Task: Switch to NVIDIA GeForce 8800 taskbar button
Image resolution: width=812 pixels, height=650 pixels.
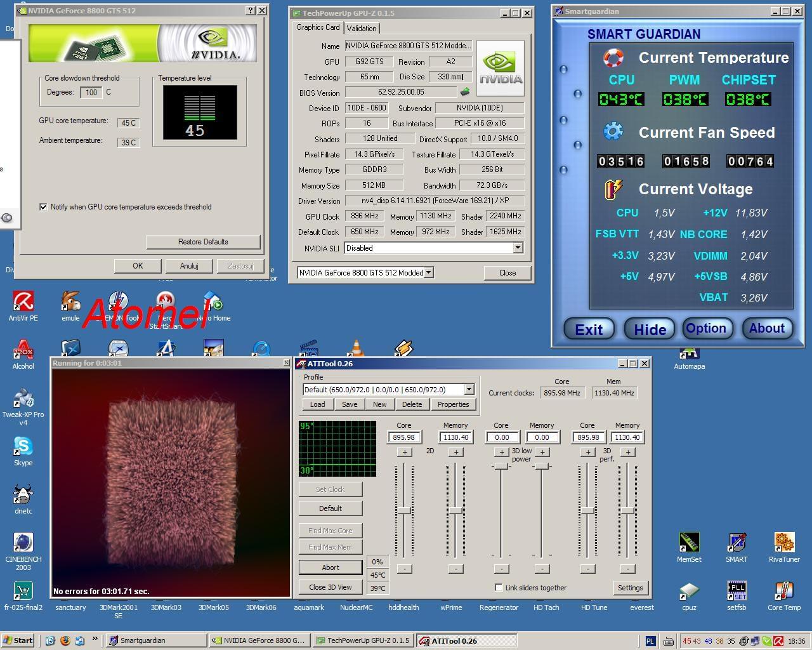Action: coord(259,640)
